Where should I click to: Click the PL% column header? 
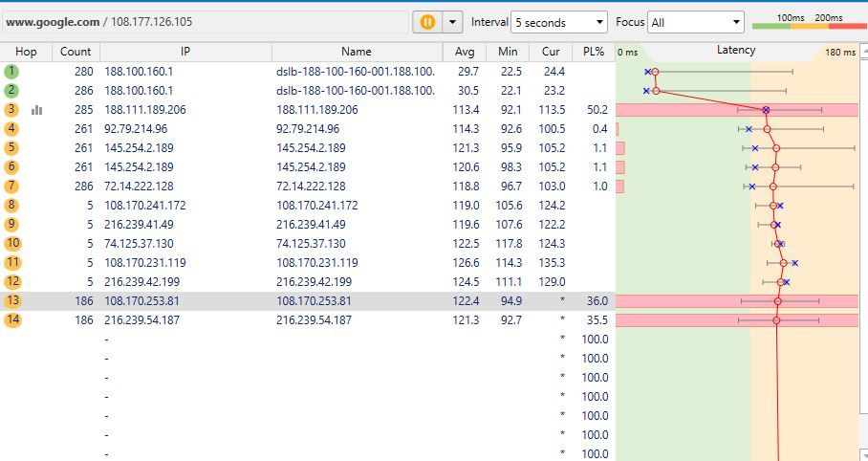(x=594, y=52)
